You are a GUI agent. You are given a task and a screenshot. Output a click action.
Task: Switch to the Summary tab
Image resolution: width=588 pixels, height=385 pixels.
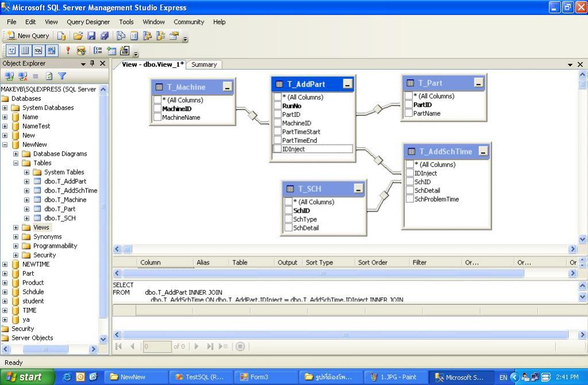tap(204, 64)
